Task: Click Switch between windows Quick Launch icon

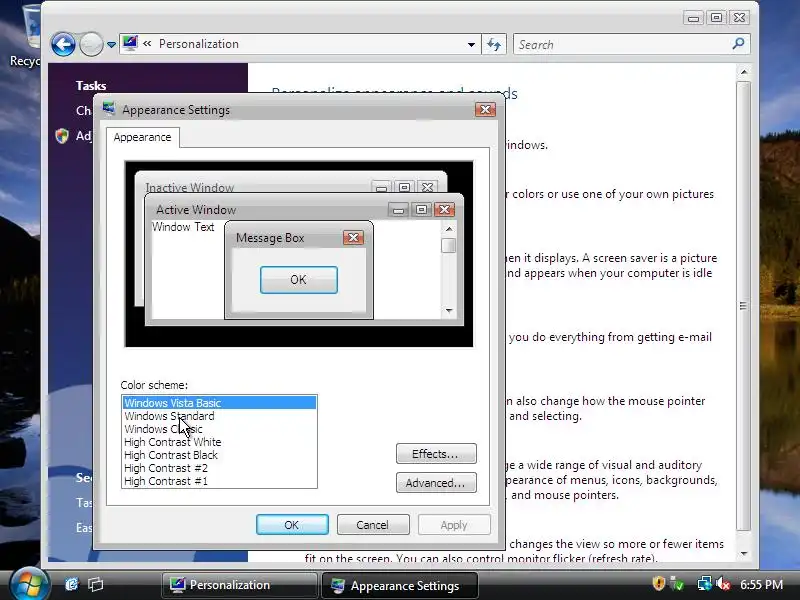Action: pos(95,584)
